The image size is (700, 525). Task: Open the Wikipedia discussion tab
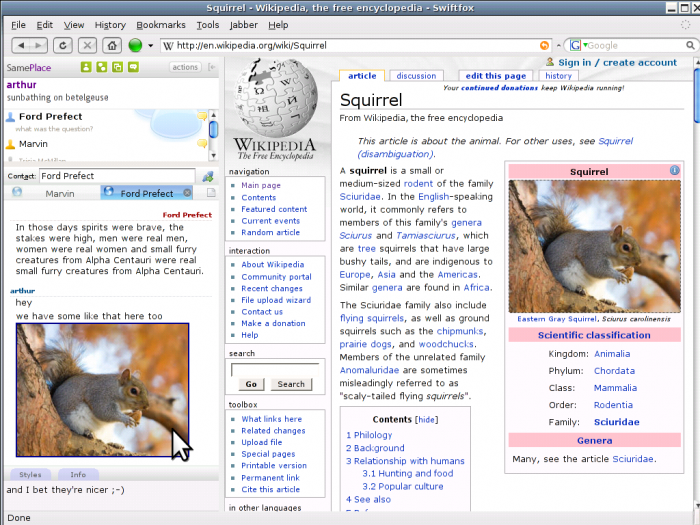(416, 76)
